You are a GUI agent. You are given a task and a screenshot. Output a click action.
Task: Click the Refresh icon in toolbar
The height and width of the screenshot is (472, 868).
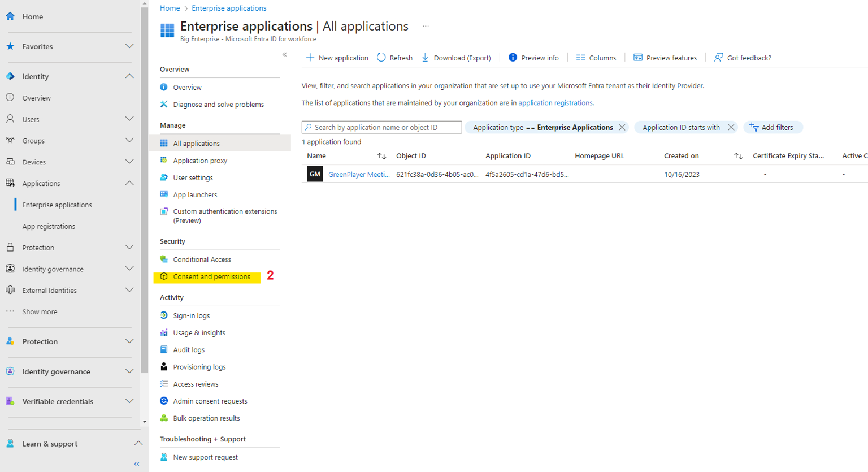(x=381, y=58)
